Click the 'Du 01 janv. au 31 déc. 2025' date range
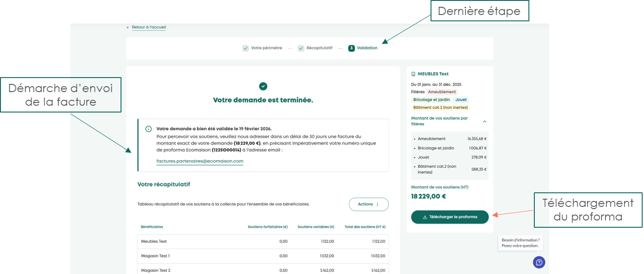 [x=436, y=84]
